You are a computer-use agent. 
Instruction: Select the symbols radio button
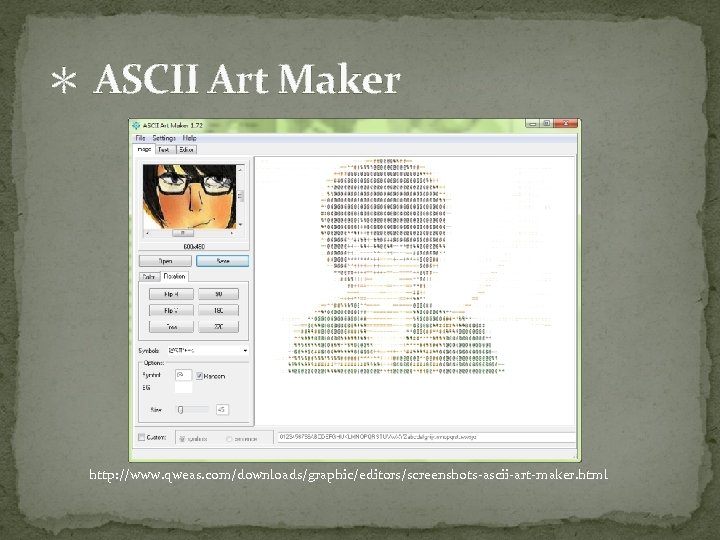click(x=182, y=439)
